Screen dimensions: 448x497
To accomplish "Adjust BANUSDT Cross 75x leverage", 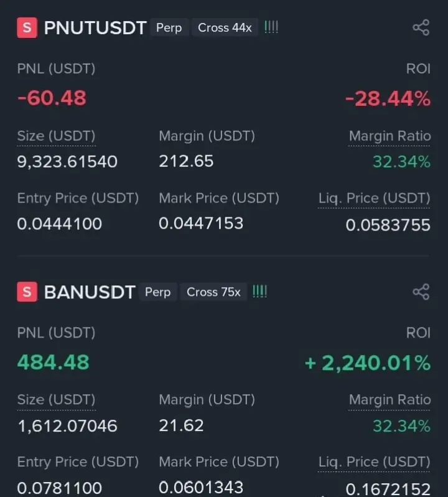I will tap(213, 292).
